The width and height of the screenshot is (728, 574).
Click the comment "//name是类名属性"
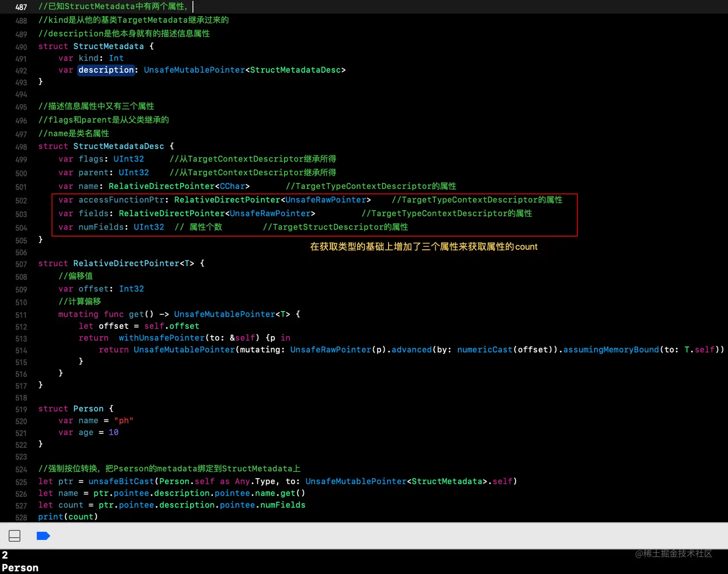[74, 133]
